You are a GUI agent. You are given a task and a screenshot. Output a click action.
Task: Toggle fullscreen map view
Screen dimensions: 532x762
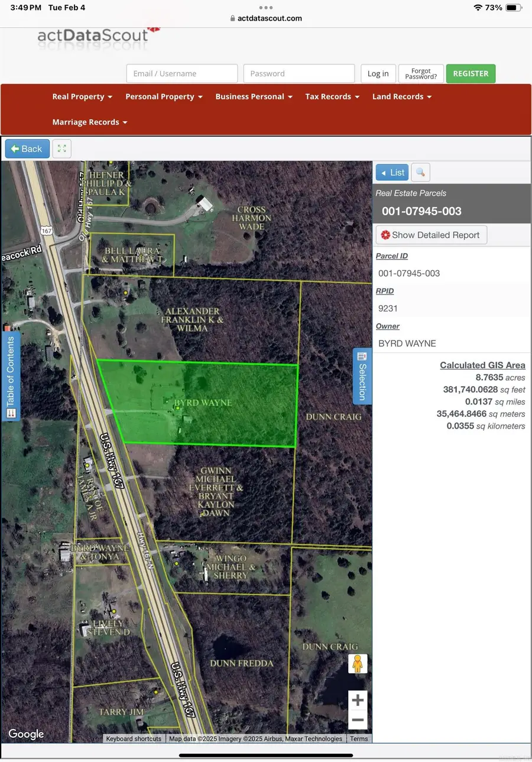(x=61, y=148)
